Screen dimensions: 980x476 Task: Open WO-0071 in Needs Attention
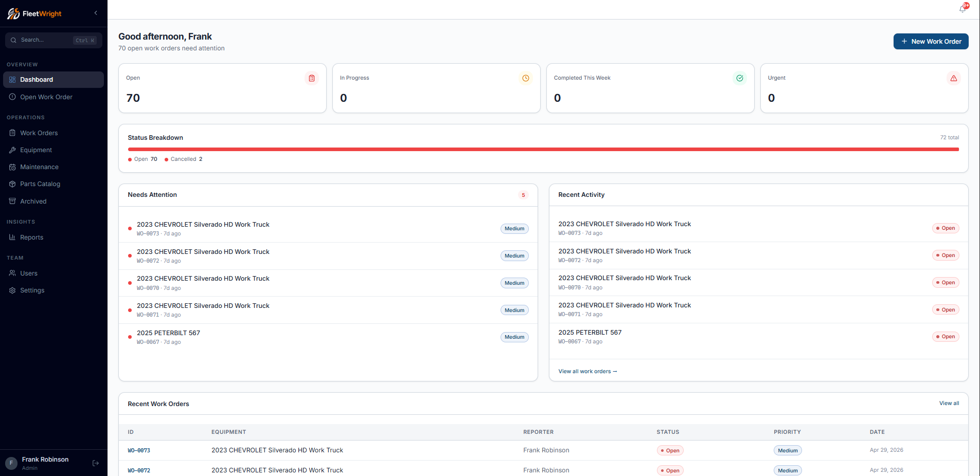pyautogui.click(x=328, y=310)
